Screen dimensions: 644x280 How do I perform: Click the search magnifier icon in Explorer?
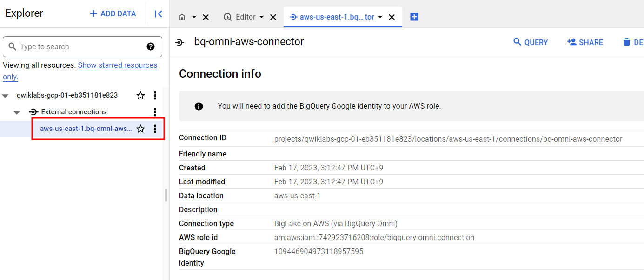12,46
